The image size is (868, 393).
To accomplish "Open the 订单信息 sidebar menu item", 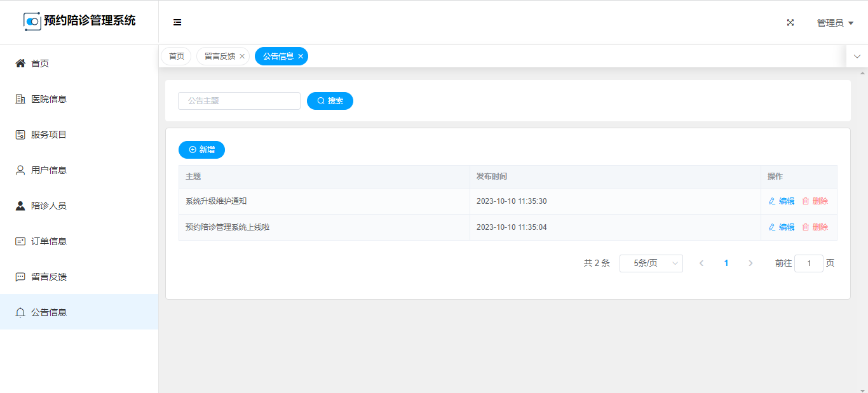I will pos(49,241).
